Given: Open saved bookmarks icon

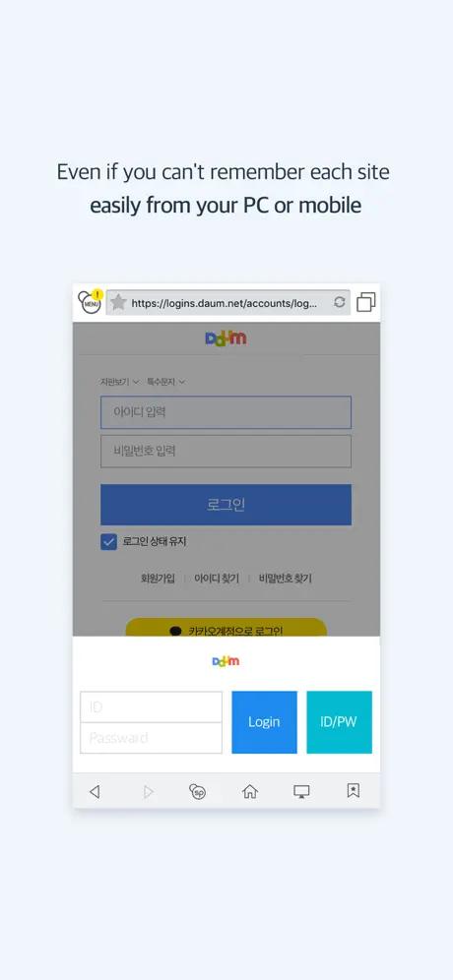Looking at the screenshot, I should click(x=353, y=791).
